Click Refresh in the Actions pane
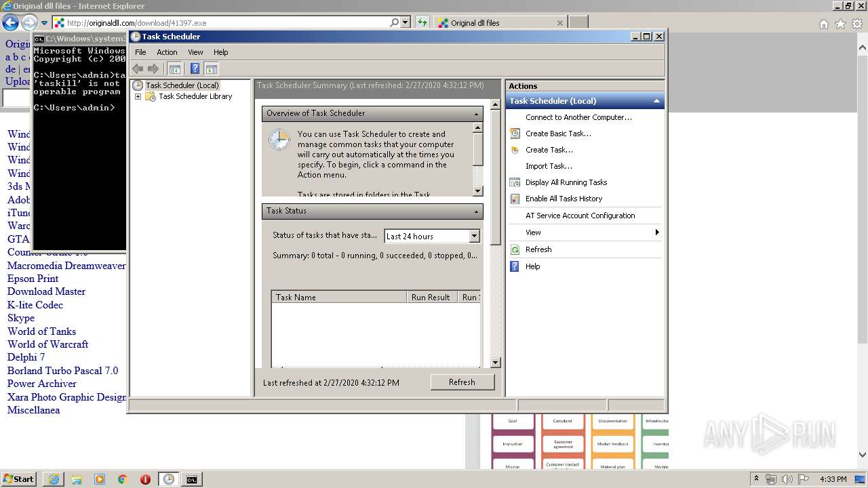 [x=538, y=249]
